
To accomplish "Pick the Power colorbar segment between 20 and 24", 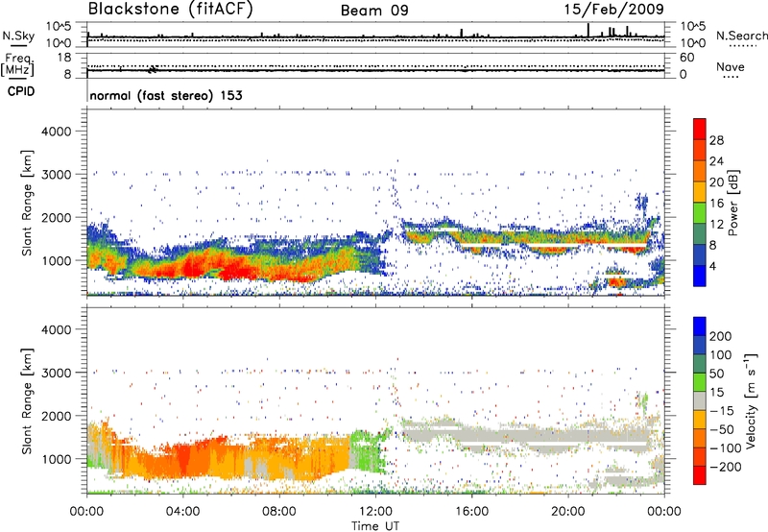I will click(x=700, y=171).
